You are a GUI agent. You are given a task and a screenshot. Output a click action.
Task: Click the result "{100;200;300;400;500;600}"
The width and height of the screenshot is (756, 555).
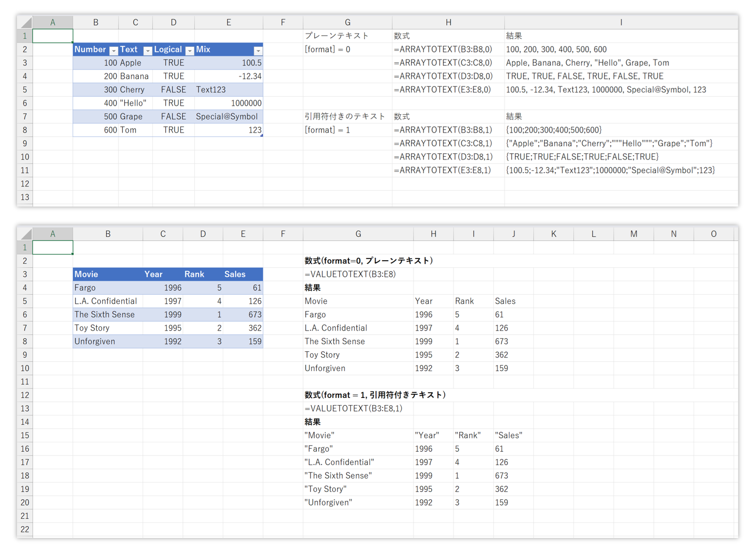[x=621, y=130]
